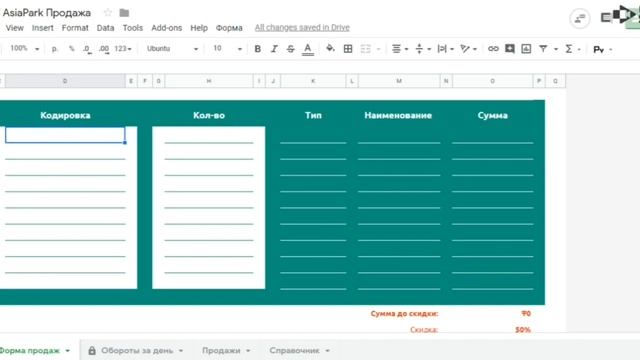This screenshot has width=640, height=360.
Task: Open the text color picker
Action: (x=308, y=49)
